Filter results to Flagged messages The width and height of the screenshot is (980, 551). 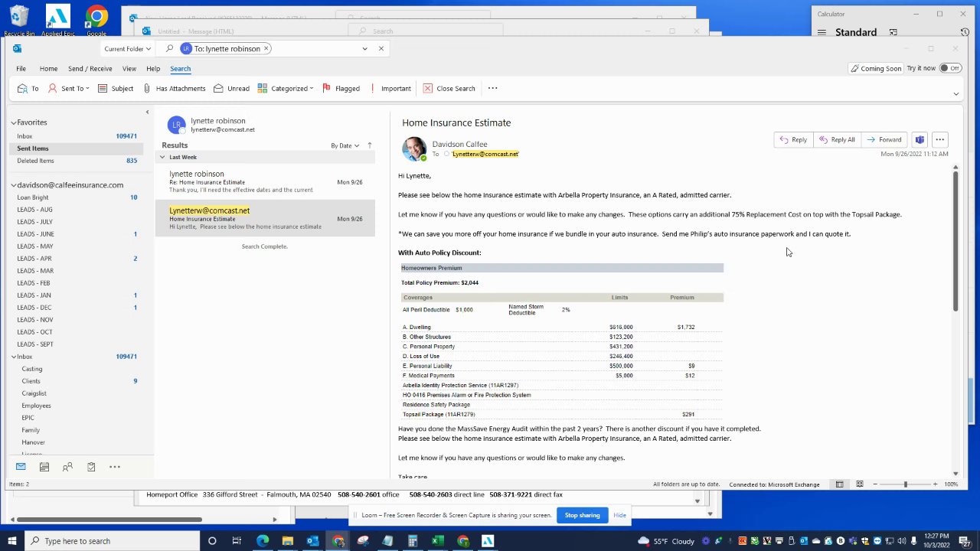tap(341, 88)
